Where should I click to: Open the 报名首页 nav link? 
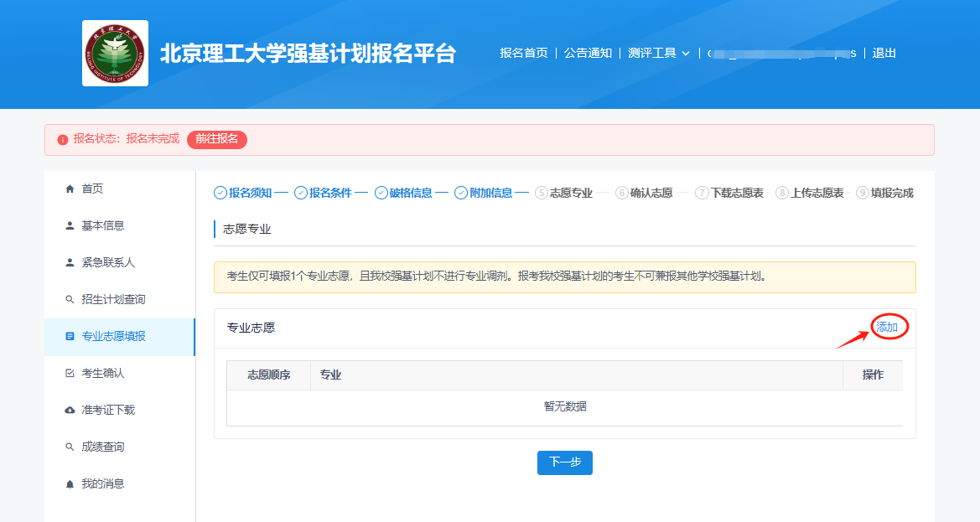tap(524, 53)
